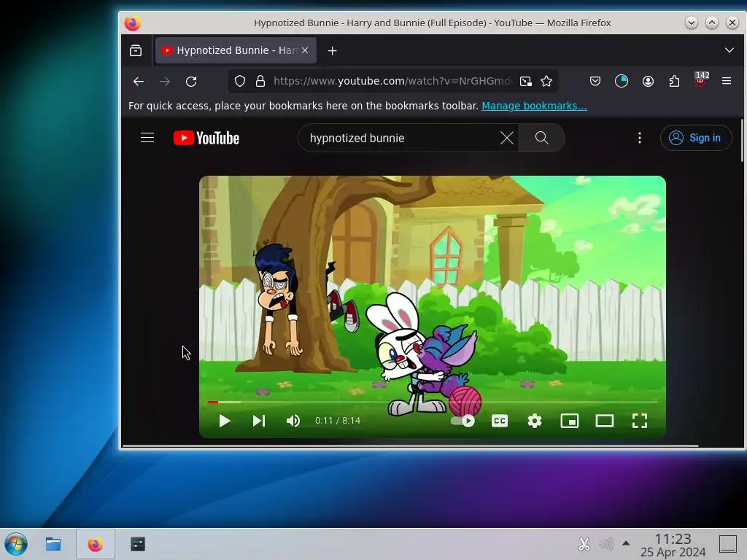Skip to the next video

point(259,421)
